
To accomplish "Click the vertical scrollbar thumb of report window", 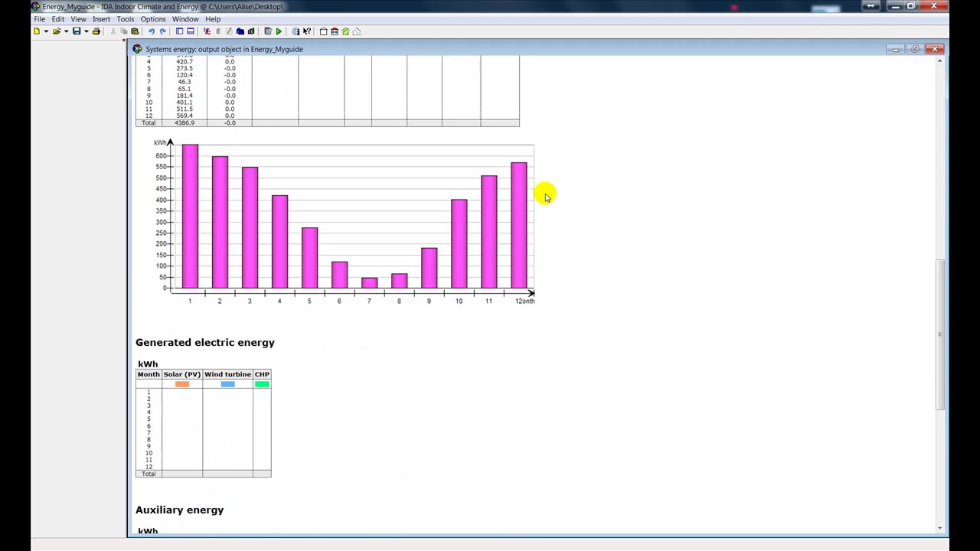I will (940, 335).
